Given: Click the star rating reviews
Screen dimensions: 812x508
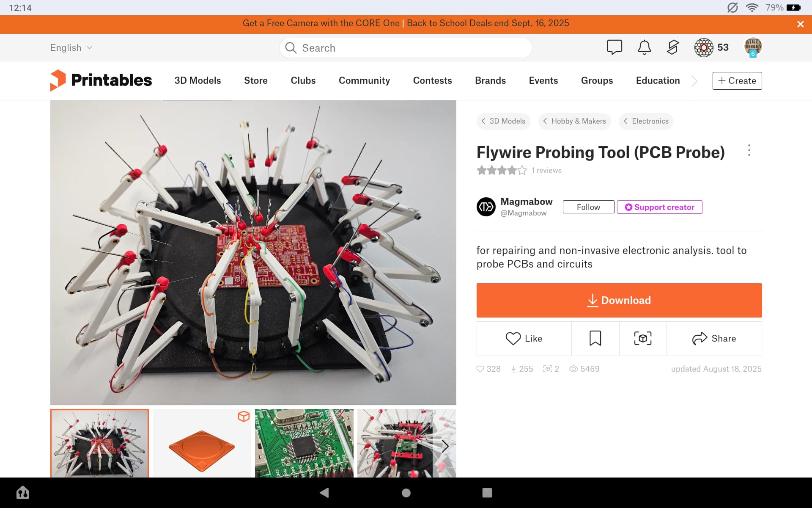Looking at the screenshot, I should pos(502,170).
